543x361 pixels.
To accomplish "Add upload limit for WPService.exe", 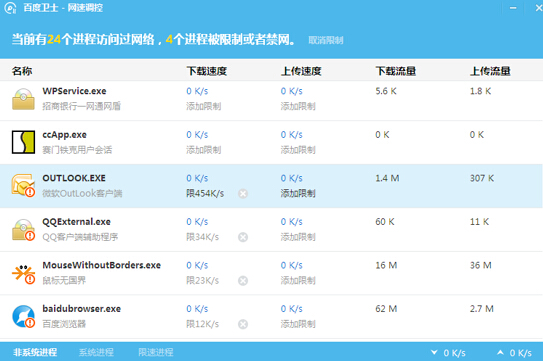I will [x=298, y=106].
